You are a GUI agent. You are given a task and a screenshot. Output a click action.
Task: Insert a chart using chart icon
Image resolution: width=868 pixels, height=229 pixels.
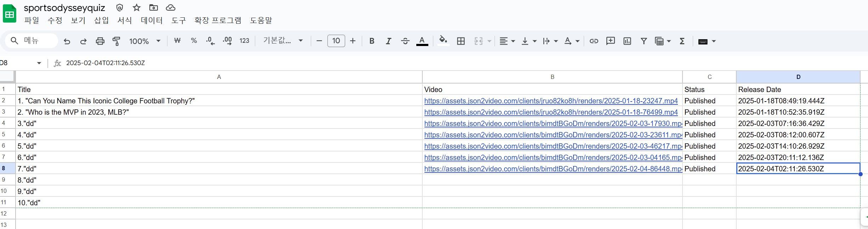click(x=627, y=41)
